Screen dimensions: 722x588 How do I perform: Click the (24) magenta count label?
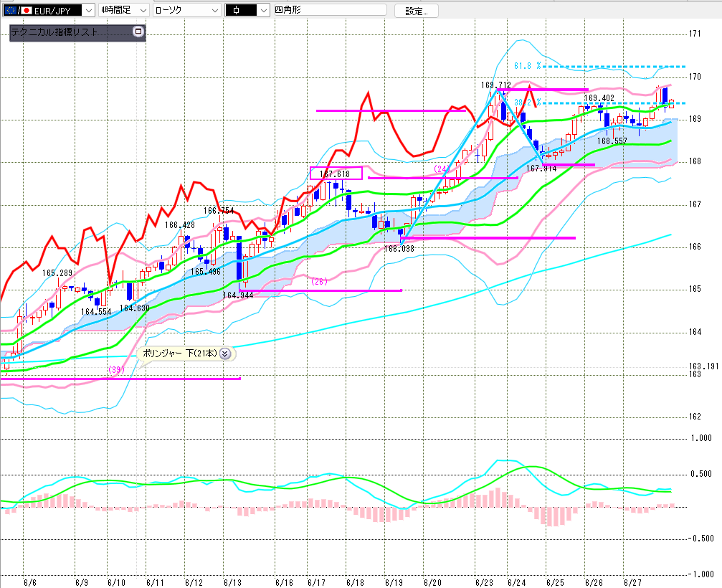click(x=441, y=169)
